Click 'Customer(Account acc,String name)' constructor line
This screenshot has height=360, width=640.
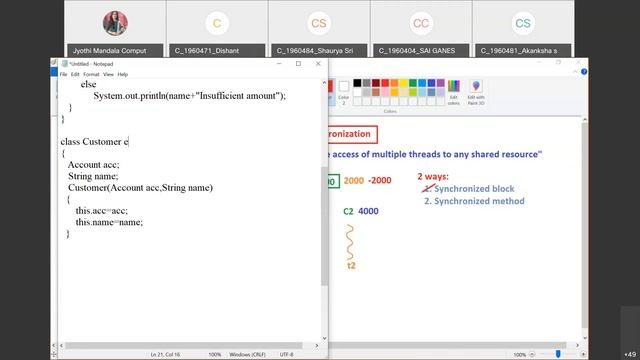(x=140, y=187)
